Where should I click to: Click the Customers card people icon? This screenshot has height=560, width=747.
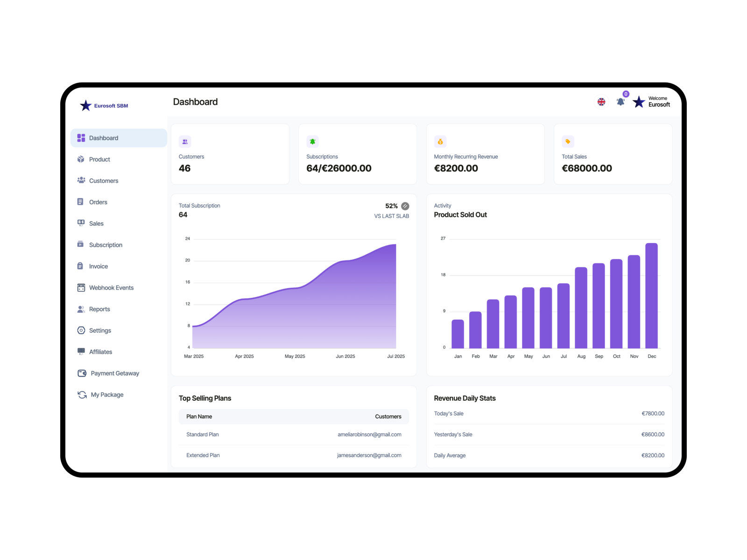point(185,141)
